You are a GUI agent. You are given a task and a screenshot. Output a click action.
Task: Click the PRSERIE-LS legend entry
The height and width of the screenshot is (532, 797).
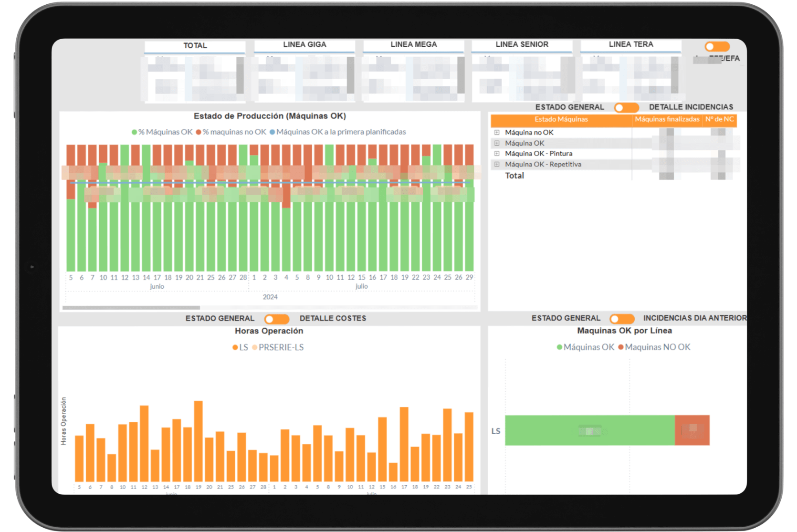pyautogui.click(x=278, y=347)
